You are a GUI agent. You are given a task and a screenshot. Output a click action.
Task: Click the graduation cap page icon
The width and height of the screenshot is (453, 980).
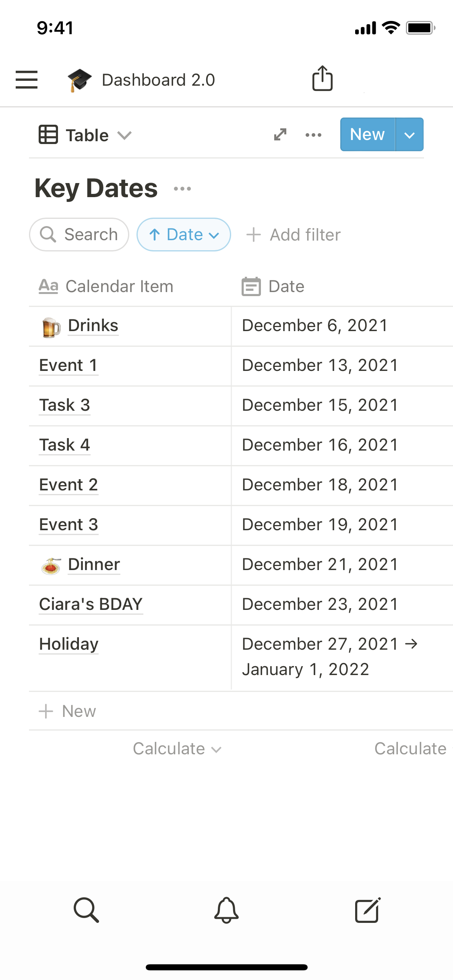pyautogui.click(x=79, y=80)
